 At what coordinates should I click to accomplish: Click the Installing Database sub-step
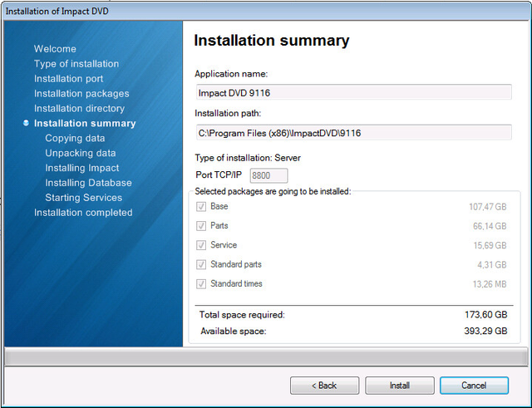tap(88, 183)
